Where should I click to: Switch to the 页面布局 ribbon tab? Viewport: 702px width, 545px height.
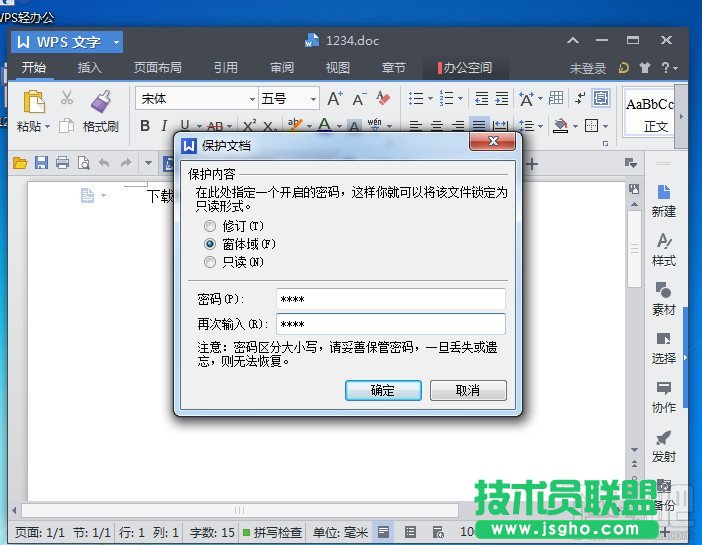(x=158, y=68)
